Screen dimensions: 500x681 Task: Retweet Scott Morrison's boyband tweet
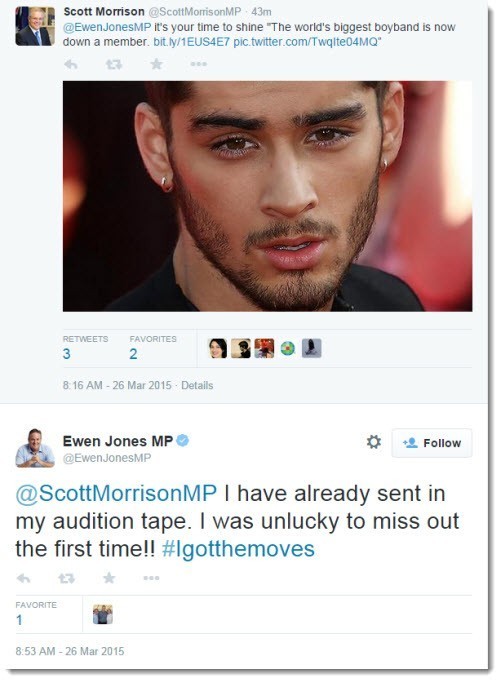pyautogui.click(x=114, y=65)
